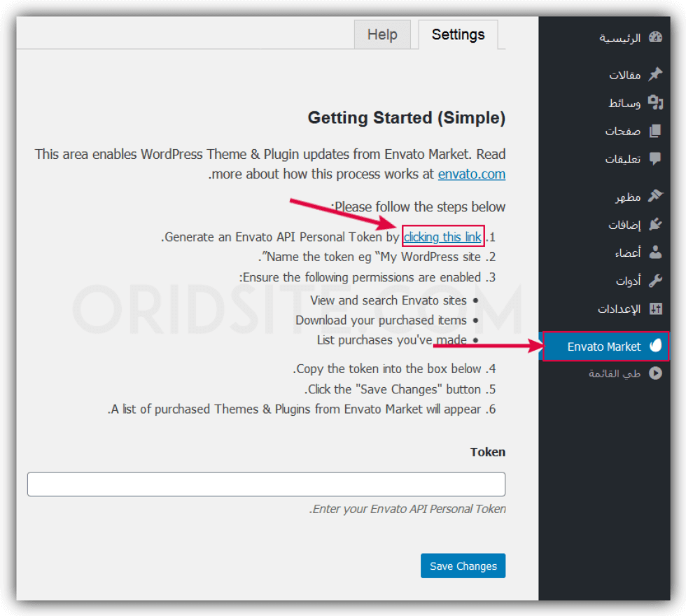Click 'Copy the token into the box below'
This screenshot has width=686, height=616.
tap(387, 369)
